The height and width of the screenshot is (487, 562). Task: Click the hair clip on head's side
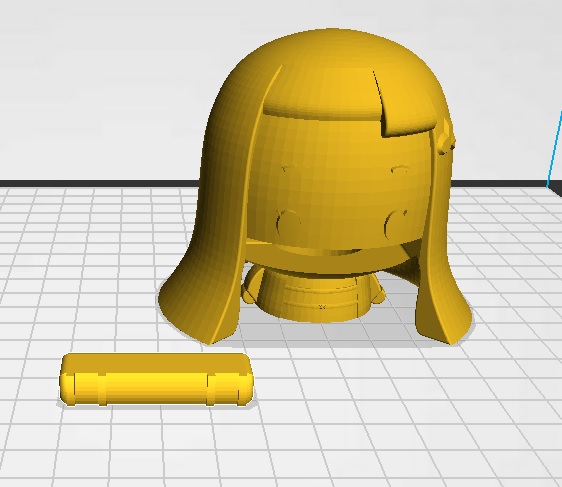[446, 138]
